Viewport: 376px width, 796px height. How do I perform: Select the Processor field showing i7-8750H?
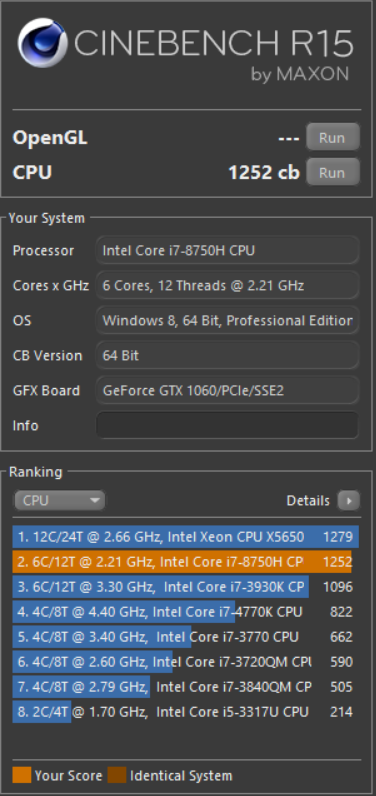[x=227, y=250]
